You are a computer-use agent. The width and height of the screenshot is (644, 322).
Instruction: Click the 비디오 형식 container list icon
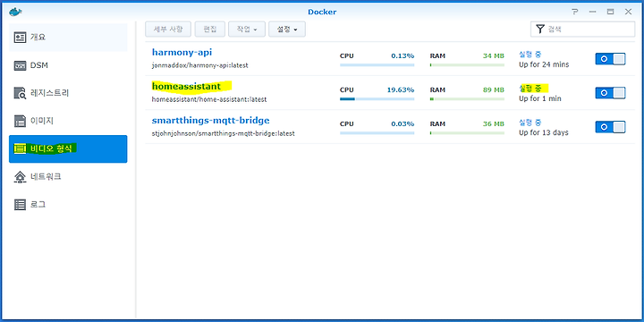point(20,148)
